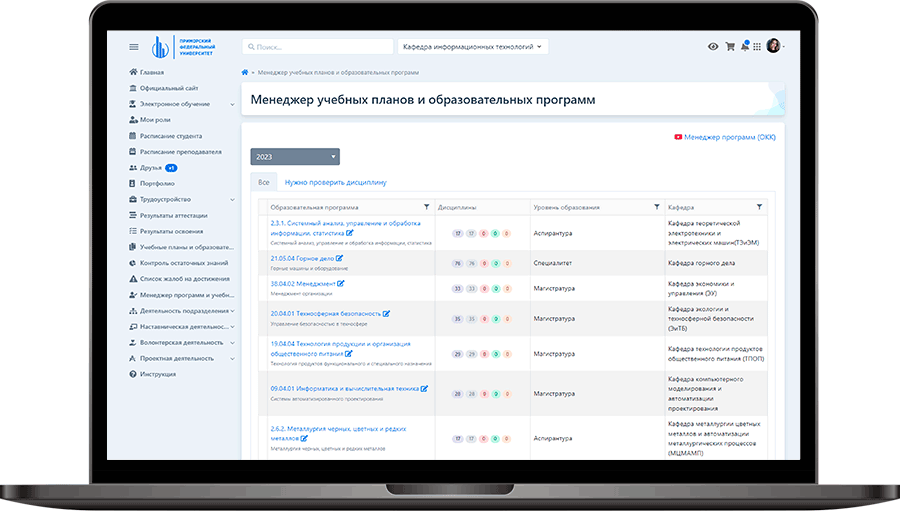Click the university logo
Image resolution: width=900 pixels, height=511 pixels.
click(183, 47)
